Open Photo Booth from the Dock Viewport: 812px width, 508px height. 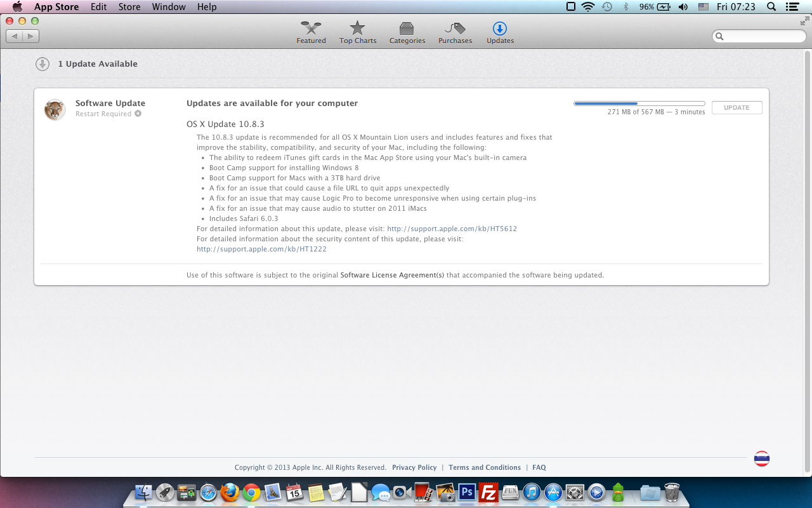click(424, 492)
